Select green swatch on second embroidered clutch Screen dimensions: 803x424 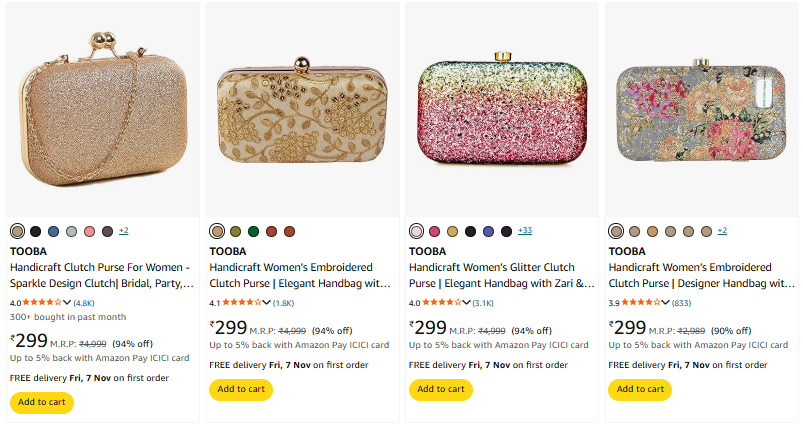pyautogui.click(x=253, y=231)
